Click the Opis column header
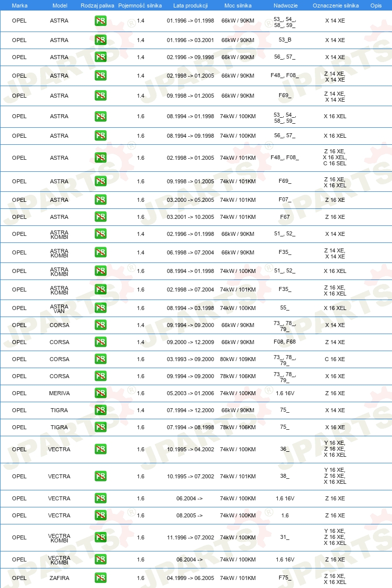The width and height of the screenshot is (392, 588). tap(376, 6)
